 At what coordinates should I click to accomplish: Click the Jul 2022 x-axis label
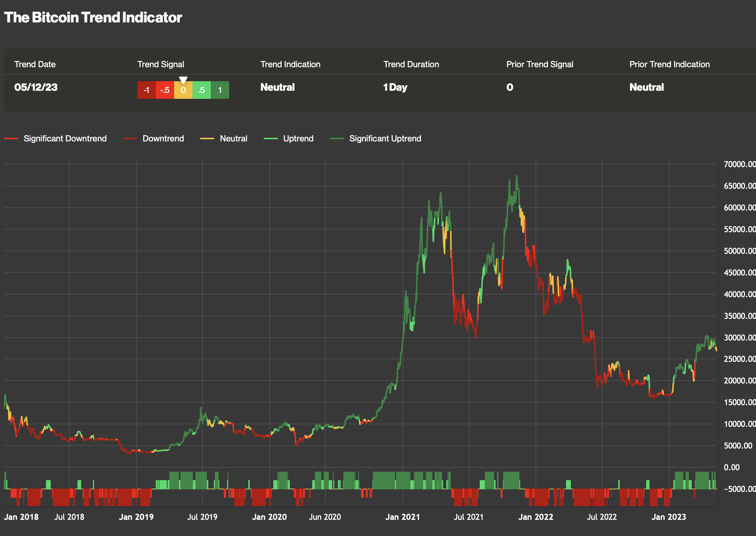tap(601, 517)
